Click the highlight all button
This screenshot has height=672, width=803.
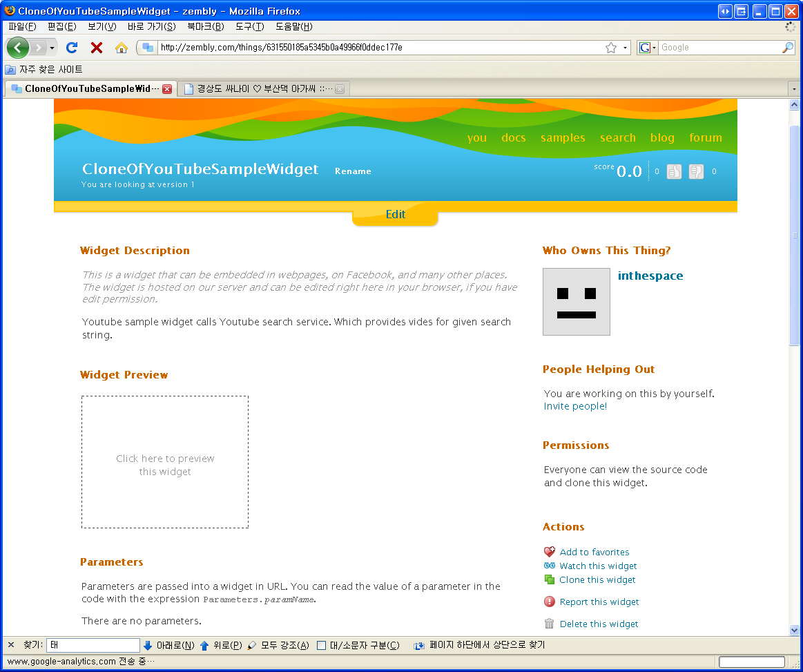278,645
